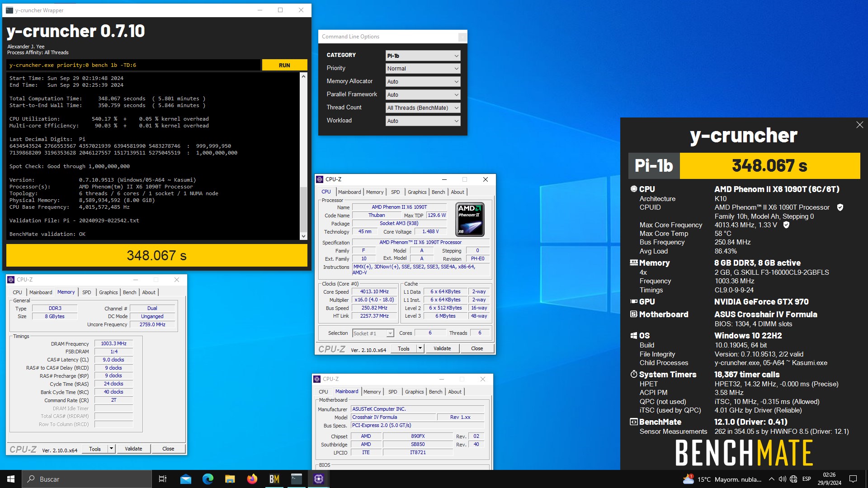Click the AMD Phenom II processor logo

(470, 220)
